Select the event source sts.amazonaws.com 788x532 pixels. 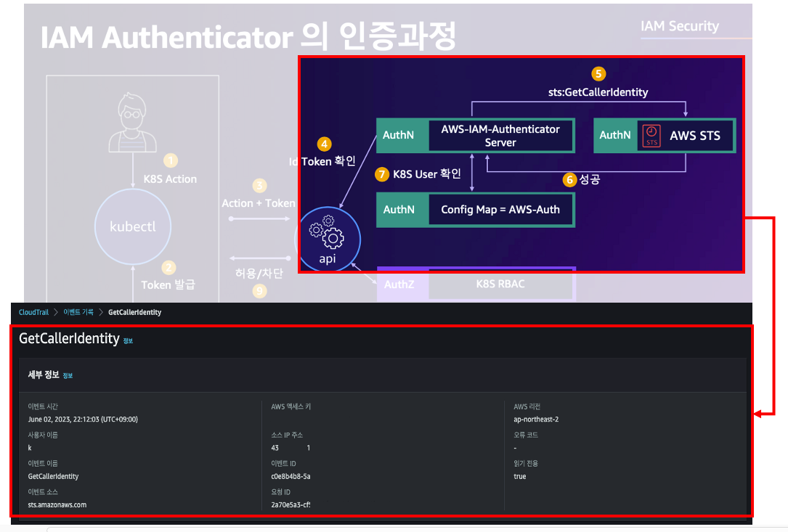pos(57,505)
